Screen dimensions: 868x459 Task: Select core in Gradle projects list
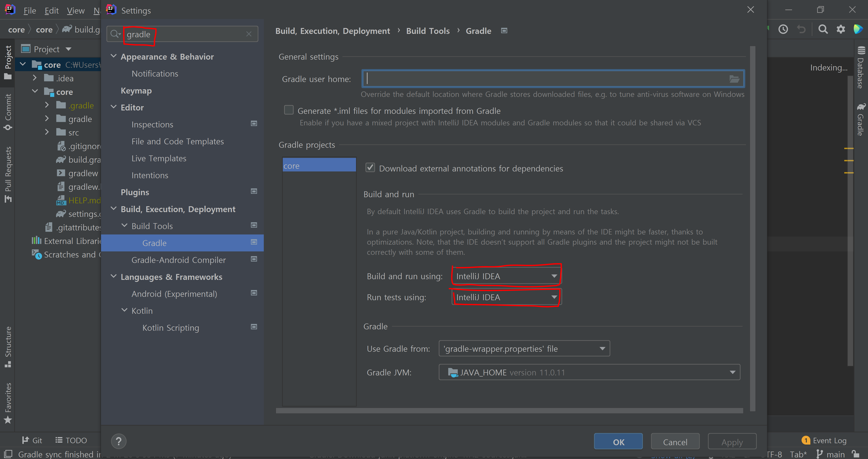319,165
